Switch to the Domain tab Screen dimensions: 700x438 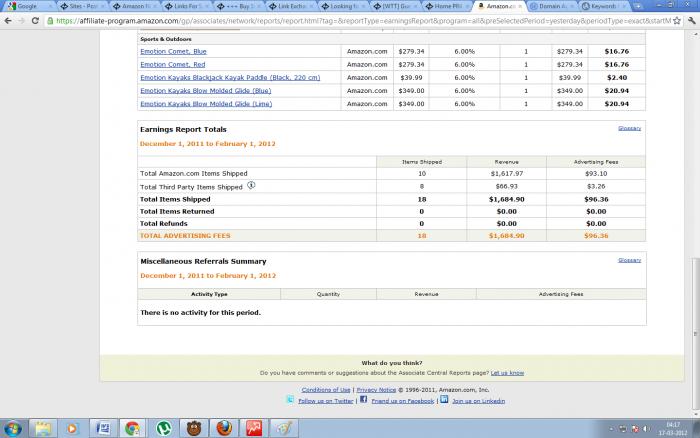point(551,6)
